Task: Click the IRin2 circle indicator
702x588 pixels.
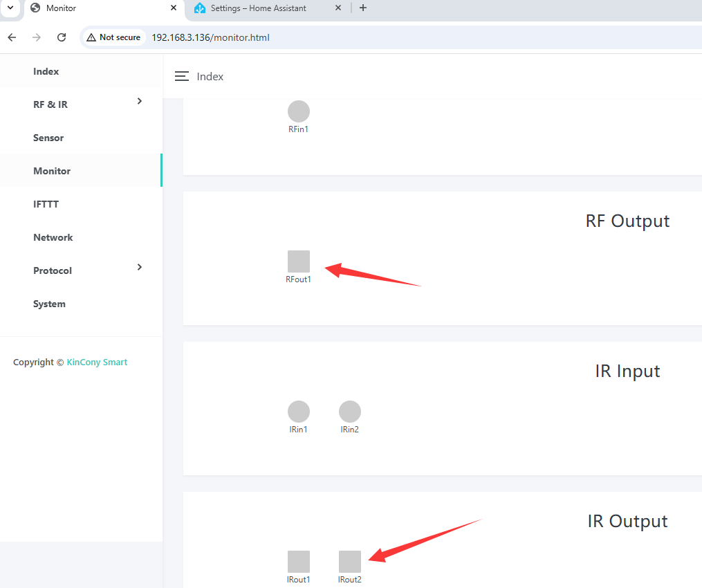Action: pyautogui.click(x=350, y=412)
